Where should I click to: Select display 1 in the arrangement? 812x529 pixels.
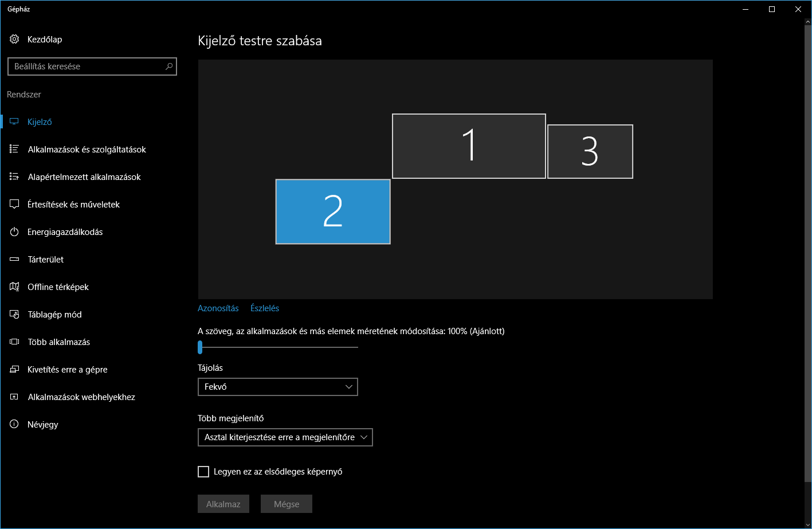(469, 146)
